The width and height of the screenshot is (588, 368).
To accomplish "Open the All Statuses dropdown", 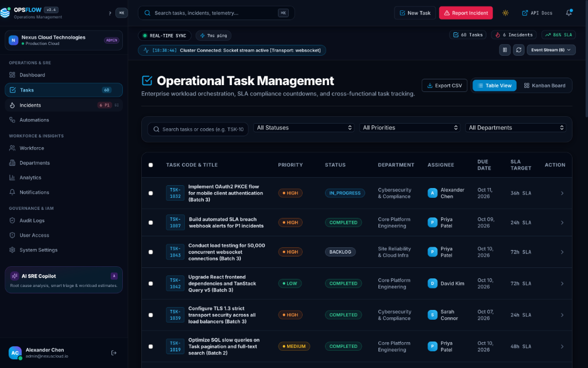I will click(x=304, y=128).
